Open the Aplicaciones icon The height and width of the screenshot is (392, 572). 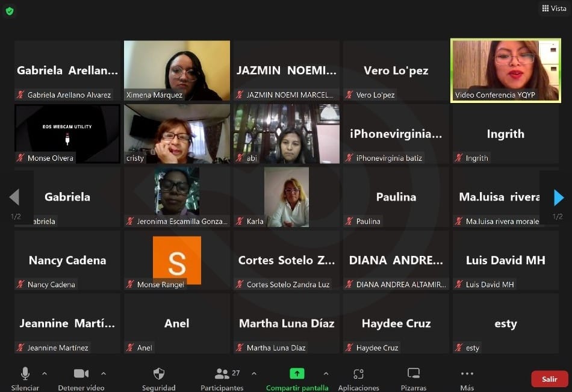(359, 374)
